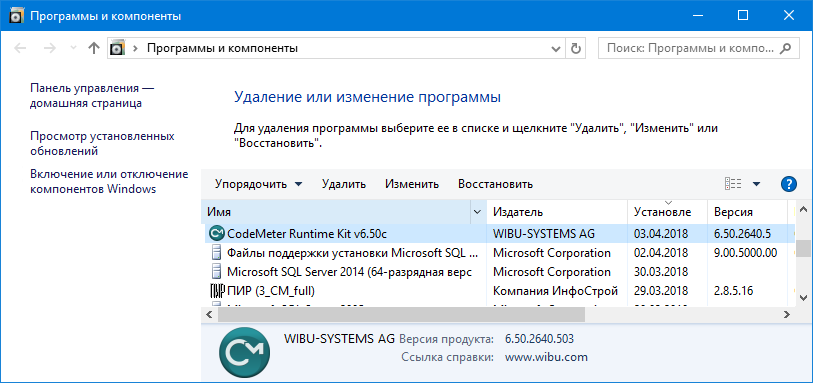Open view options dropdown arrow
This screenshot has height=383, width=813.
(x=756, y=184)
